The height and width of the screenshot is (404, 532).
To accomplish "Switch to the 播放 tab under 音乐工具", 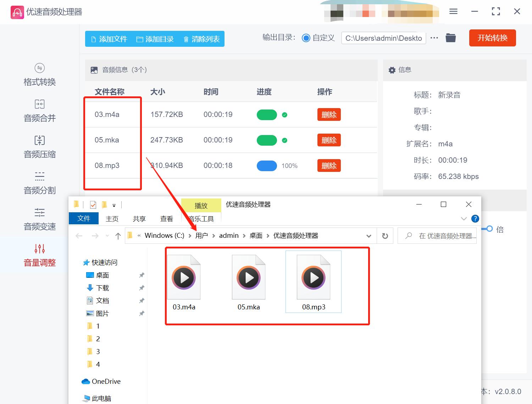I will coord(201,205).
